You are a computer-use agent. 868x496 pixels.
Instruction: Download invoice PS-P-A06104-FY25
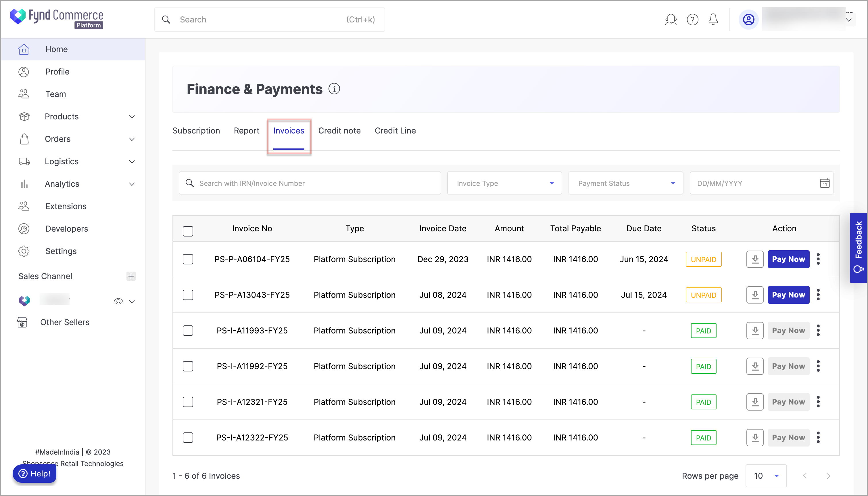point(755,259)
